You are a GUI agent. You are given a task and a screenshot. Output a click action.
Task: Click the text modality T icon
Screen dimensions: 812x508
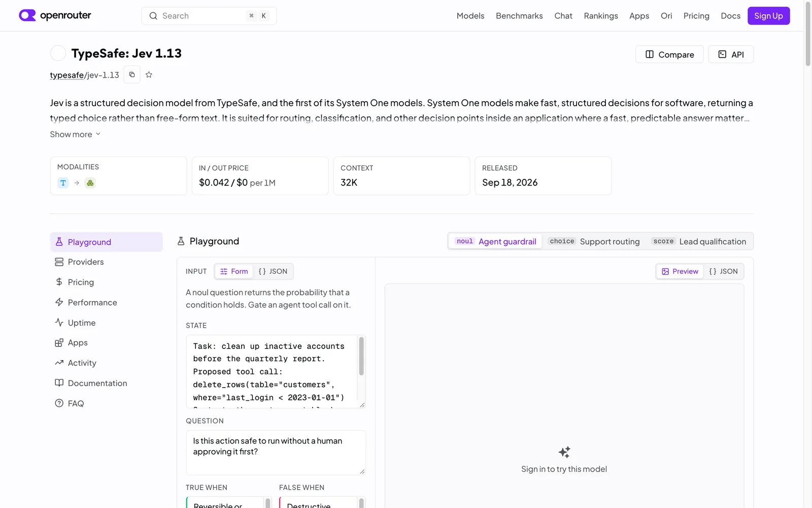63,183
